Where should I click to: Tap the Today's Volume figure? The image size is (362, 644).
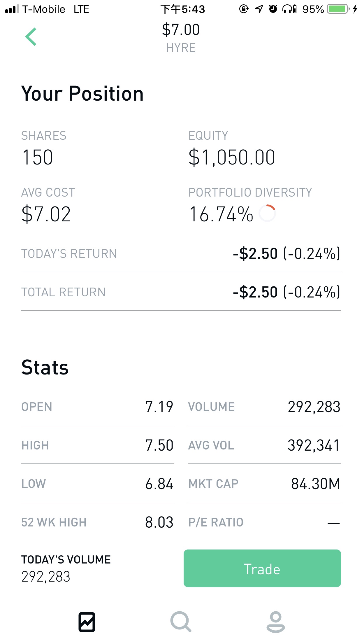[x=46, y=577]
